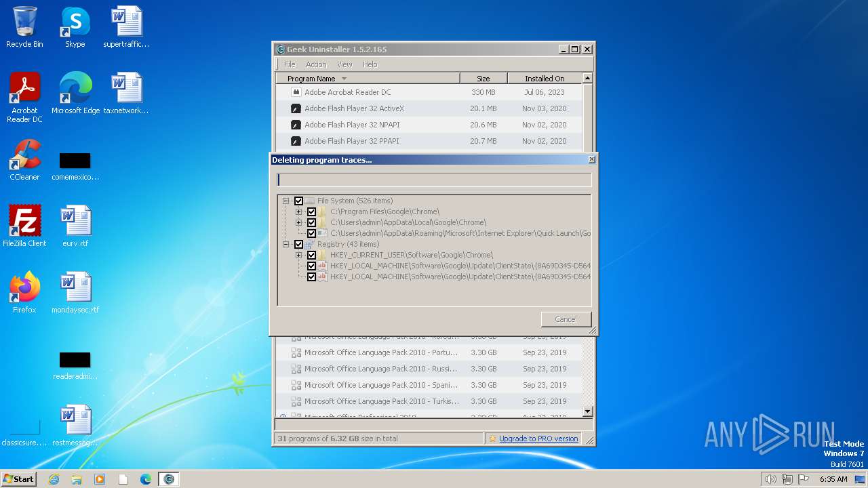Viewport: 868px width, 488px height.
Task: Uncheck the C:\Program Files\Google\Chrome\ checkbox
Action: [311, 211]
